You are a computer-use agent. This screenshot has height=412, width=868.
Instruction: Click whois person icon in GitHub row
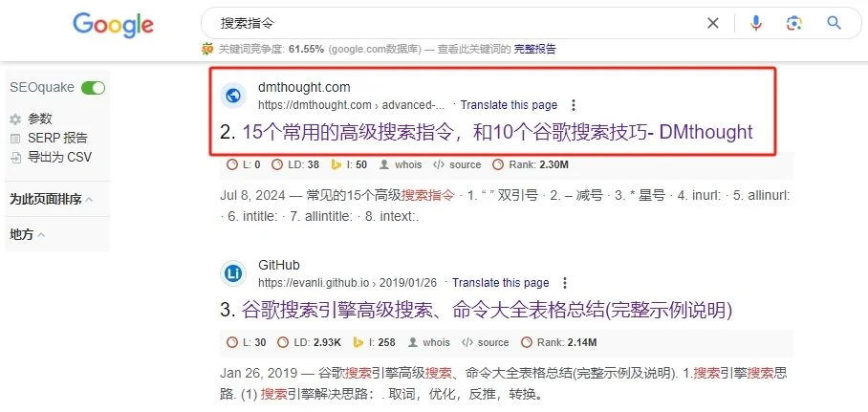(412, 342)
